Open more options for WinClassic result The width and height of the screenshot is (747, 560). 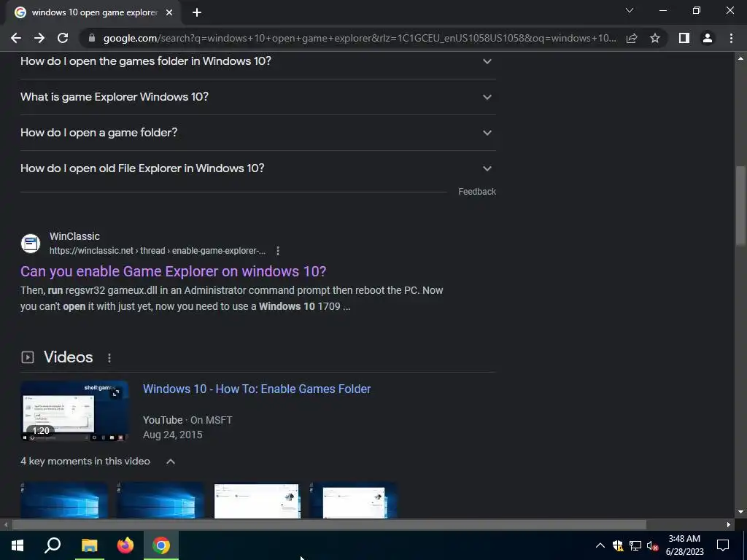pos(278,251)
